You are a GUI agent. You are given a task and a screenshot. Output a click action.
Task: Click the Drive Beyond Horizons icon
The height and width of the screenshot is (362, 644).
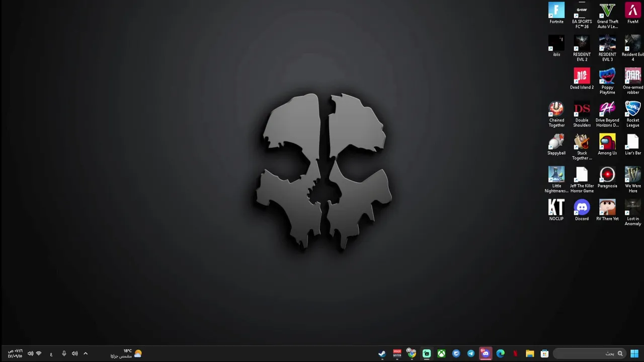607,114
